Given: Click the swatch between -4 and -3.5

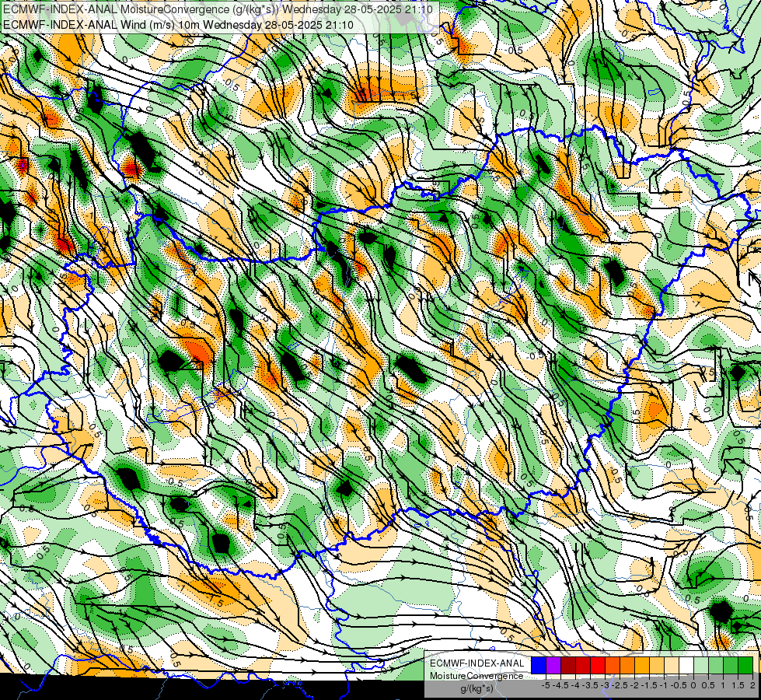Looking at the screenshot, I should tap(583, 666).
